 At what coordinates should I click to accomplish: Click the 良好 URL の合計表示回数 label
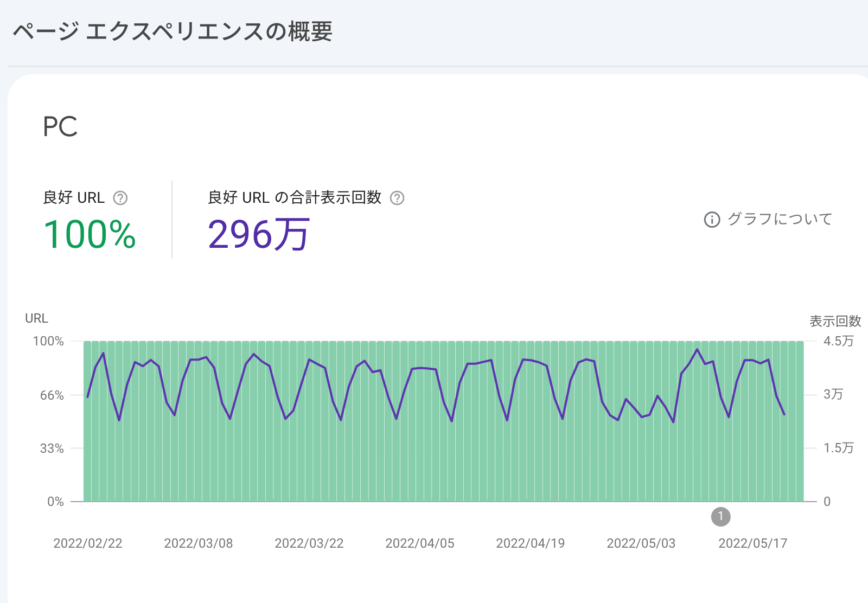[x=295, y=197]
